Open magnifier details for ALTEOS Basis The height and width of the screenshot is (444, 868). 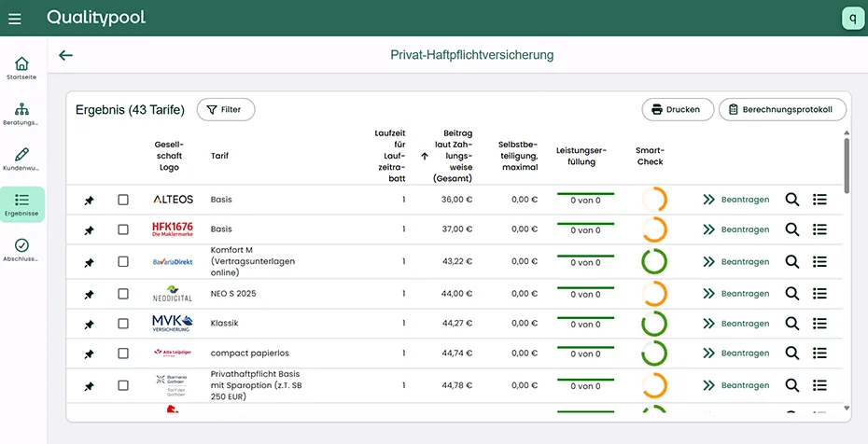(x=792, y=200)
